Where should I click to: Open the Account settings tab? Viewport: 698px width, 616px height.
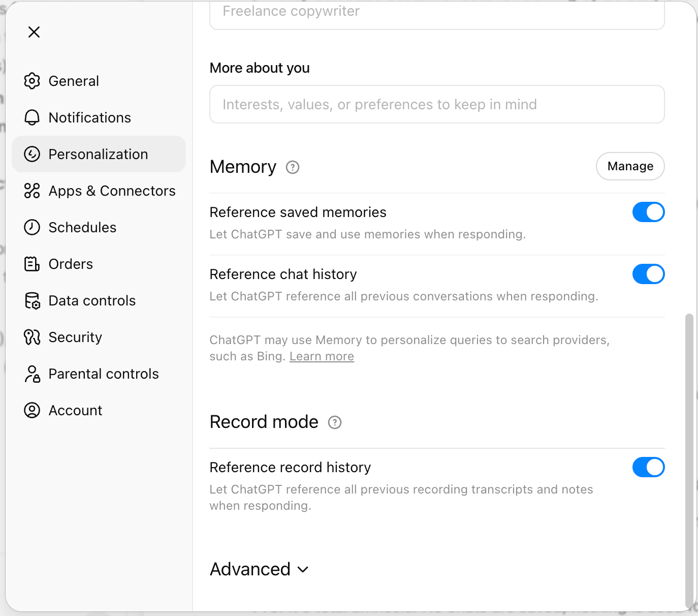tap(75, 411)
